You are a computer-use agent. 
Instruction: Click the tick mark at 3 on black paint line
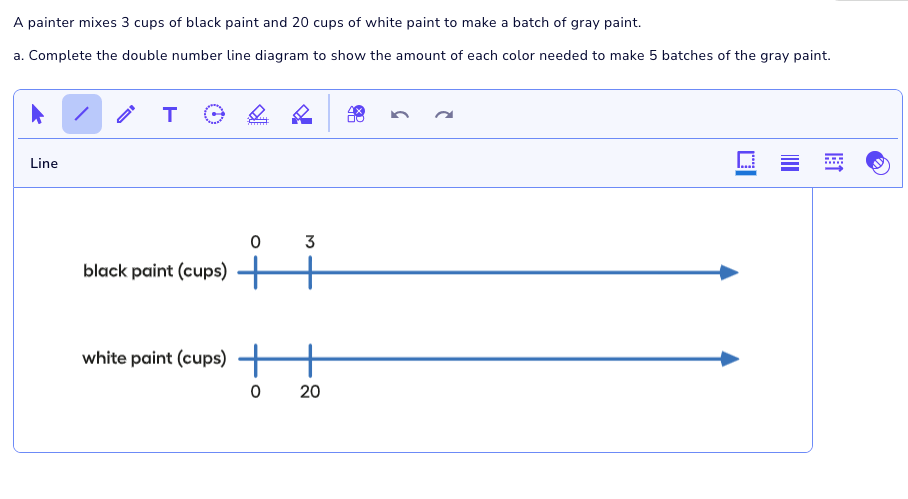coord(310,272)
